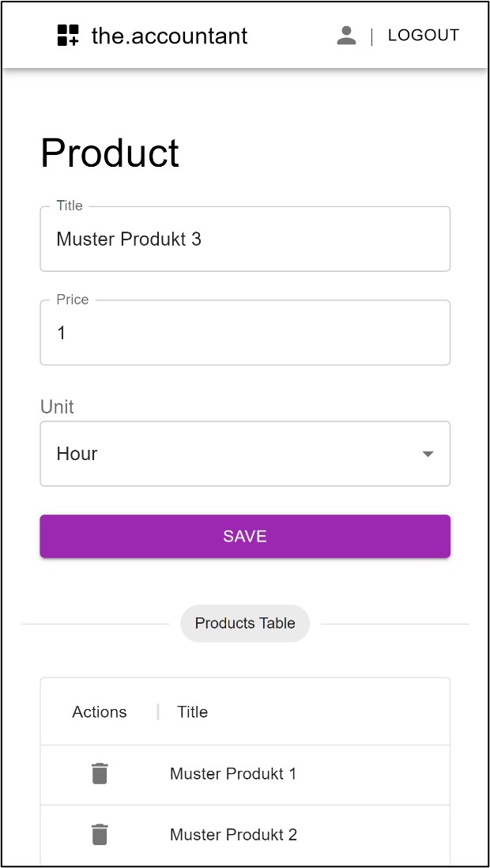490x868 pixels.
Task: Delete Muster Produkt 2 with trash icon
Action: [100, 834]
